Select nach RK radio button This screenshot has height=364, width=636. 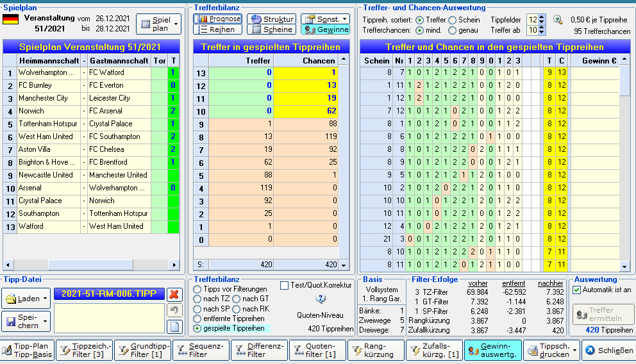(237, 309)
